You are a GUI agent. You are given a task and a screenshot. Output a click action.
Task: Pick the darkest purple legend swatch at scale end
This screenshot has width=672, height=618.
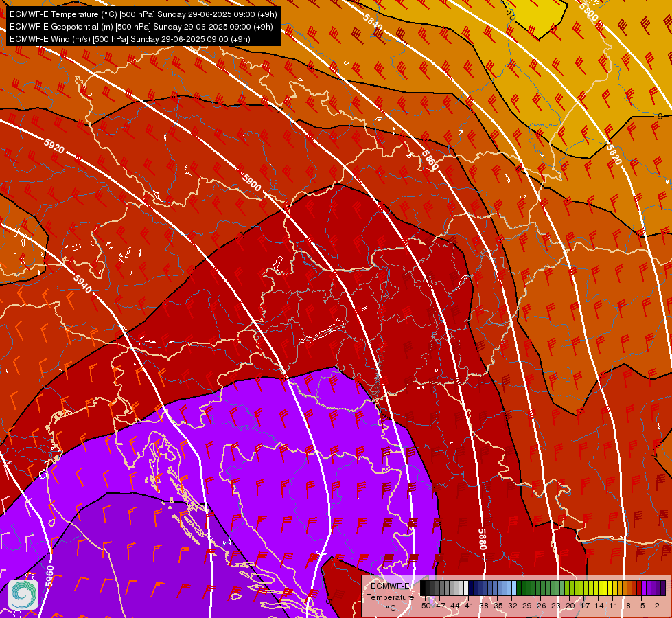click(663, 588)
